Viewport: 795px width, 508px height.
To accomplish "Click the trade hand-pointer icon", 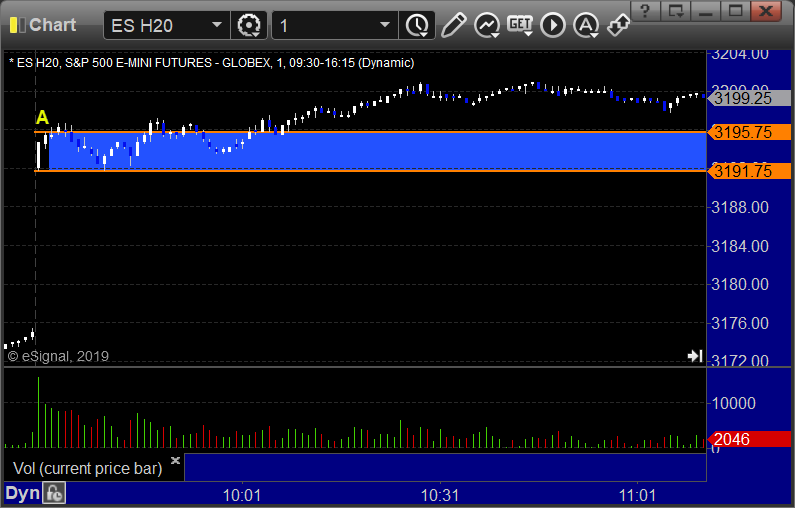I will click(619, 25).
